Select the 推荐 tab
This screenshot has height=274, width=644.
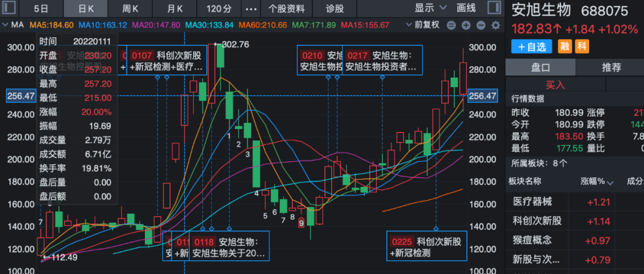611,67
